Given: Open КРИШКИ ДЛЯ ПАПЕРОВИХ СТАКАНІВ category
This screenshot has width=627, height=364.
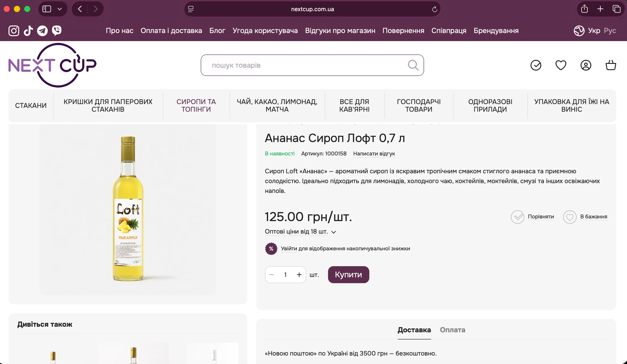Looking at the screenshot, I should (x=108, y=105).
